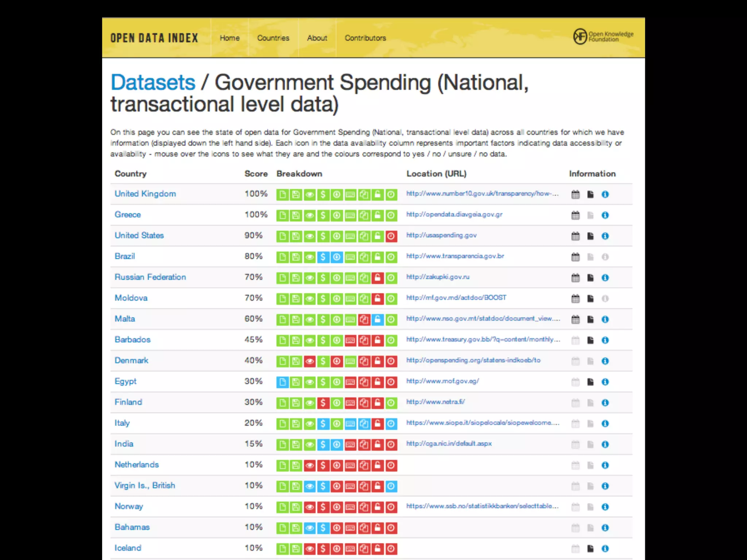
Task: Click red padlock icon in Russian Federation row
Action: point(378,278)
